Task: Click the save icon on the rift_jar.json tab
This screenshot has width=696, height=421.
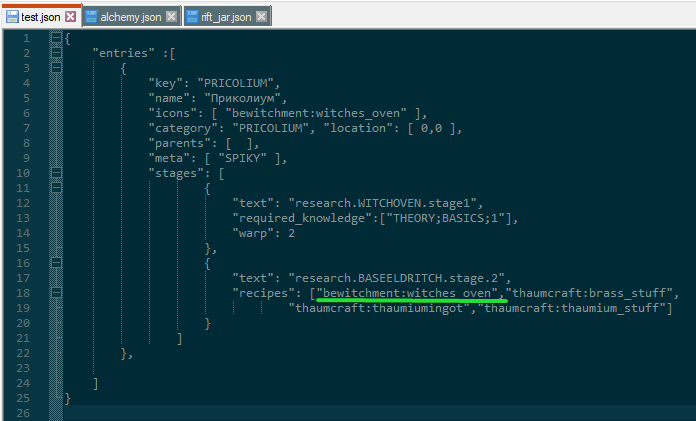Action: pyautogui.click(x=192, y=17)
